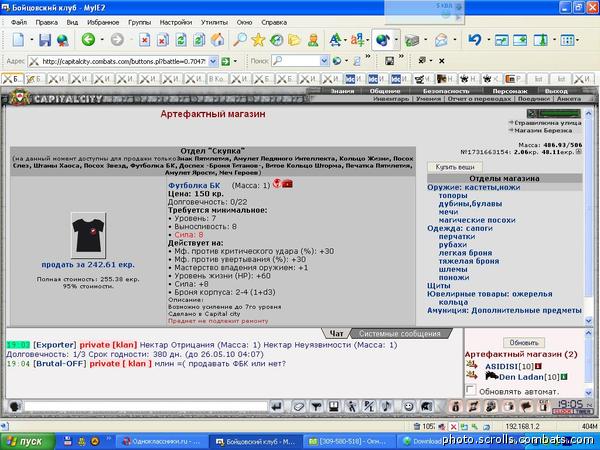
Task: Click the eraser icon in chat toolbar
Action: click(x=298, y=406)
